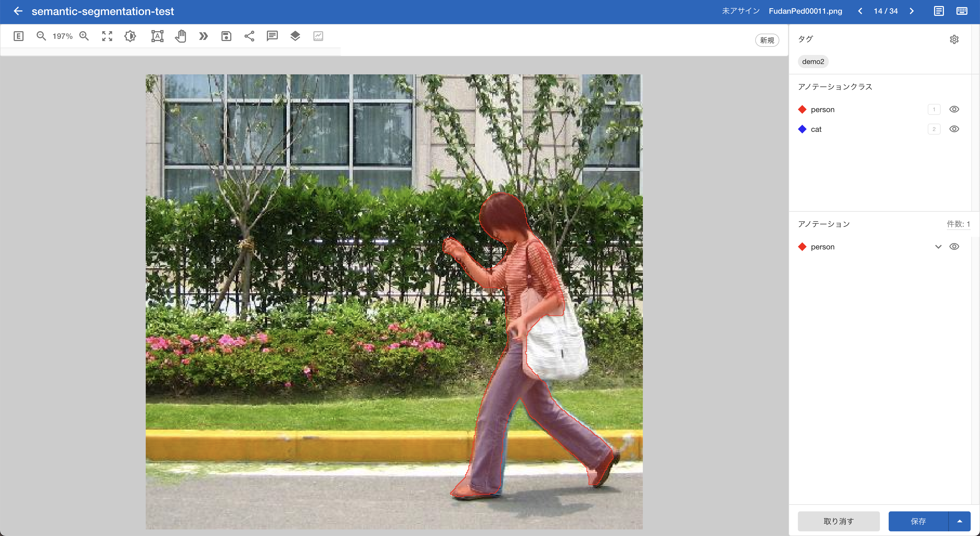980x536 pixels.
Task: Toggle visibility of person class
Action: [x=954, y=109]
